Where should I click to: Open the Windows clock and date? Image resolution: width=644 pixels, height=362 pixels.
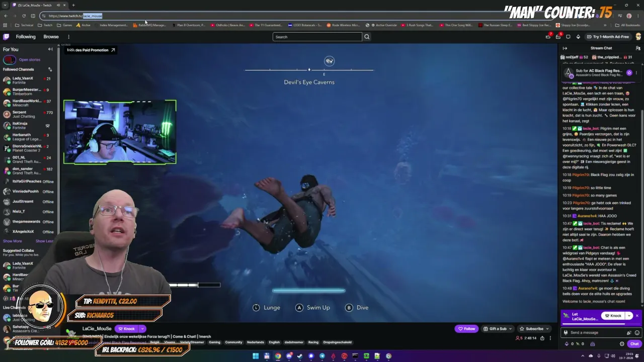click(626, 356)
